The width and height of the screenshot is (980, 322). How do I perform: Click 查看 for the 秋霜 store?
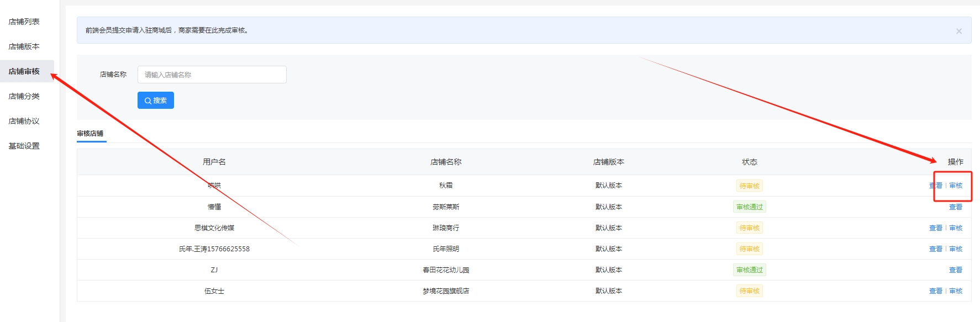point(935,186)
